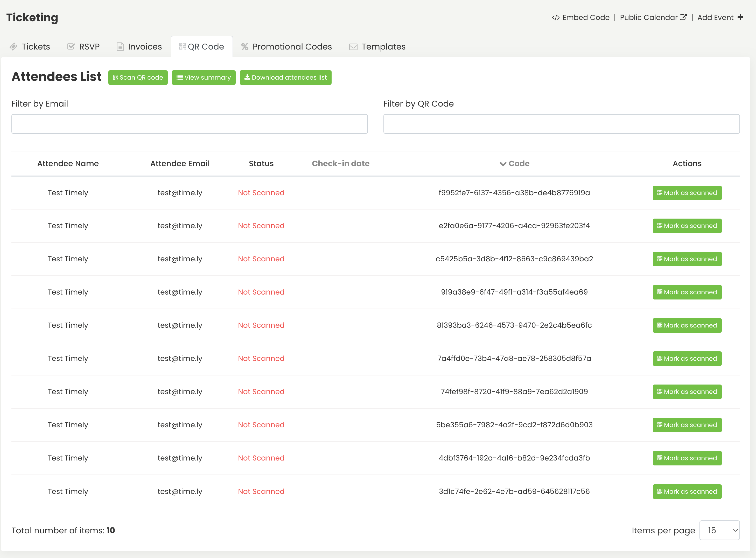Select code e2fa0e6a-9177-4206-a4ca-92963fe203f4

pyautogui.click(x=514, y=226)
